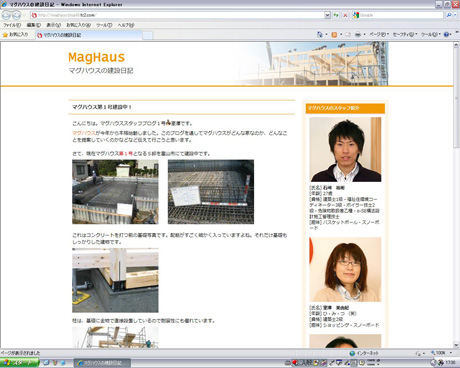Screen dimensions: 460x368
Task: Open the RSS feeds dropdown arrow
Action: [x=341, y=34]
